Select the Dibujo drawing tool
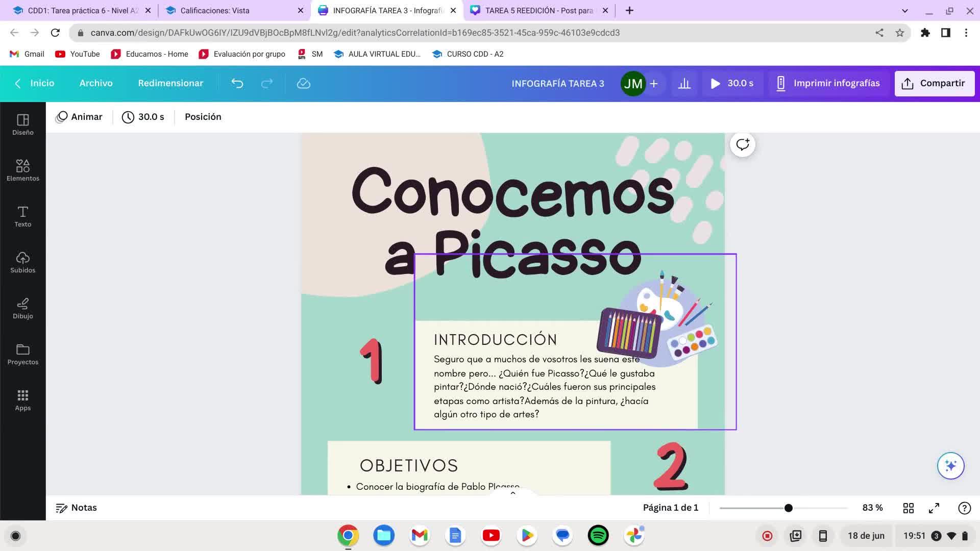Image resolution: width=980 pixels, height=551 pixels. [x=23, y=308]
